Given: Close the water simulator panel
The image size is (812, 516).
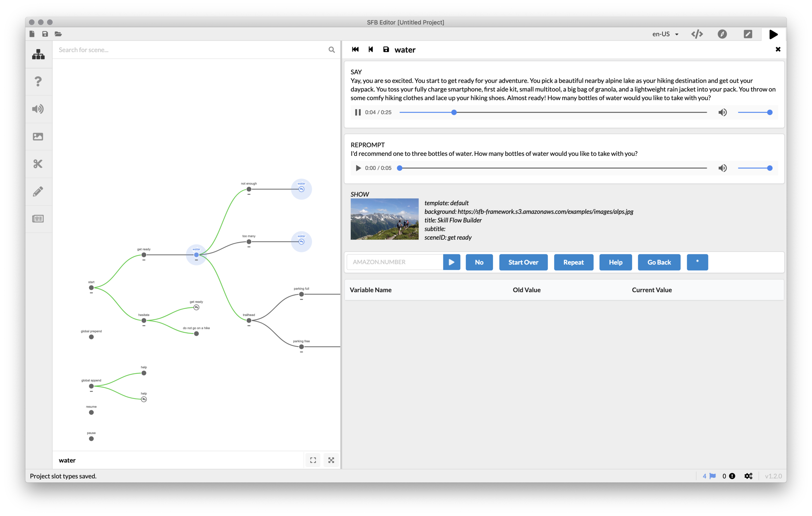Looking at the screenshot, I should 778,49.
